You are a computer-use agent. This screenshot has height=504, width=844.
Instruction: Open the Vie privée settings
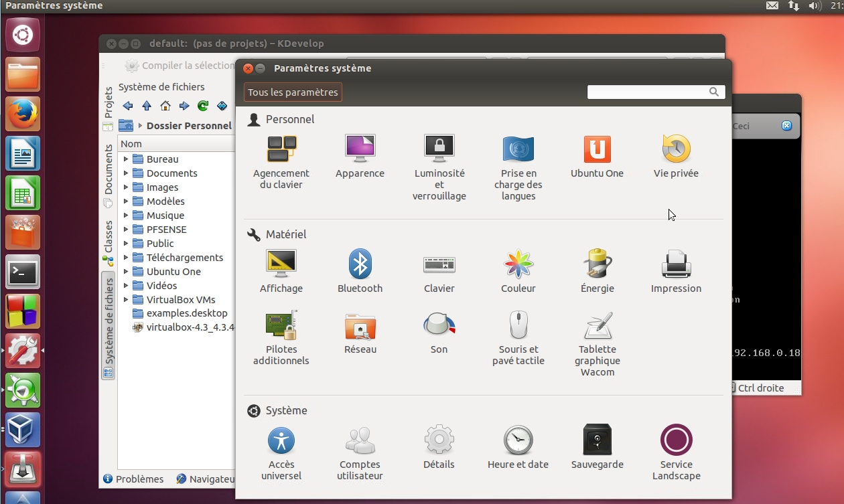coord(676,149)
